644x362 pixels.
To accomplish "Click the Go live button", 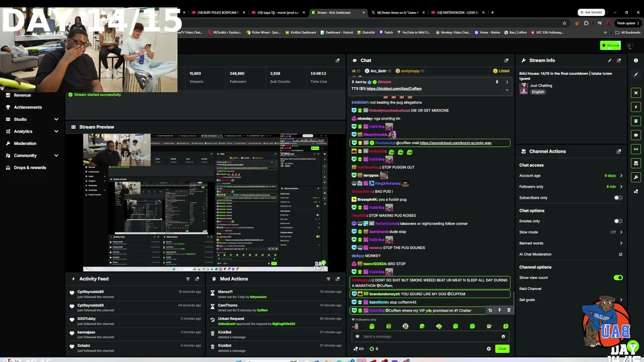I will click(x=610, y=45).
